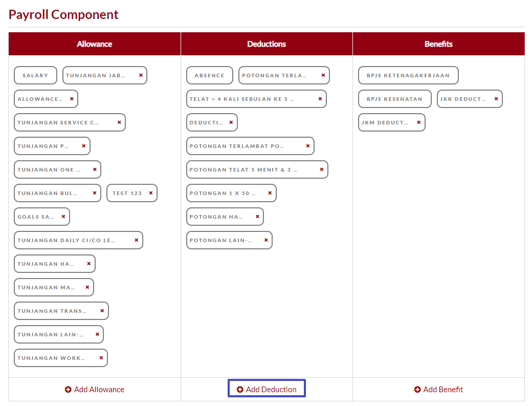Open the Absence deduction component
The height and width of the screenshot is (406, 532).
click(209, 75)
